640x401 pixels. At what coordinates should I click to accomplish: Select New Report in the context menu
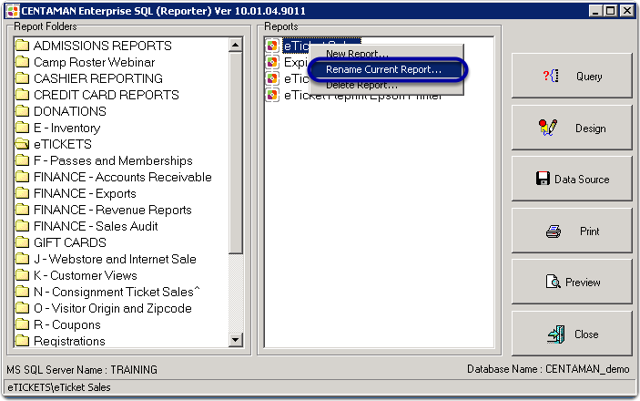(357, 54)
